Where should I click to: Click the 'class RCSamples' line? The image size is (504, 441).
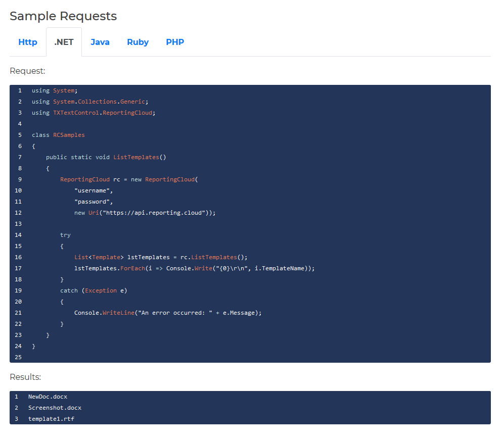coord(58,135)
